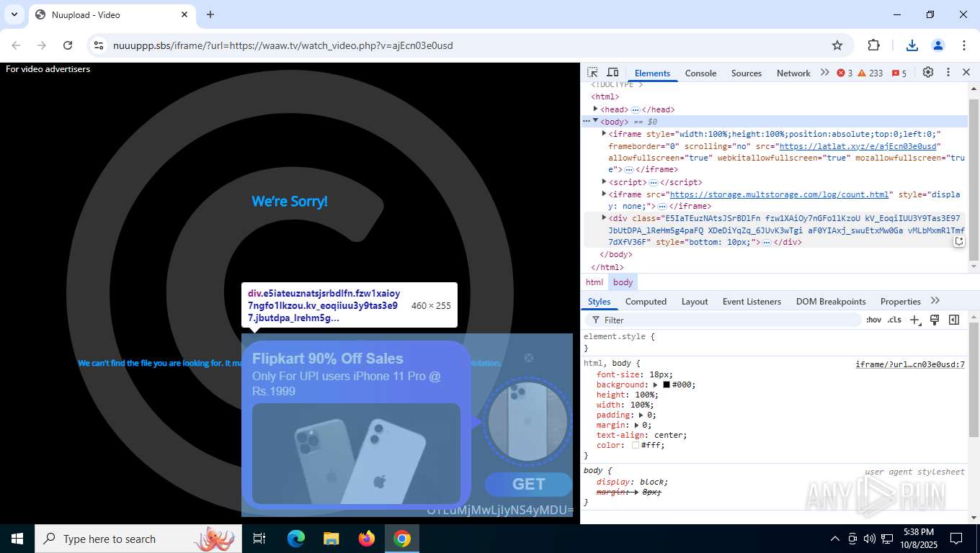The height and width of the screenshot is (553, 980).
Task: Click the black #000 background color swatch
Action: pyautogui.click(x=667, y=385)
